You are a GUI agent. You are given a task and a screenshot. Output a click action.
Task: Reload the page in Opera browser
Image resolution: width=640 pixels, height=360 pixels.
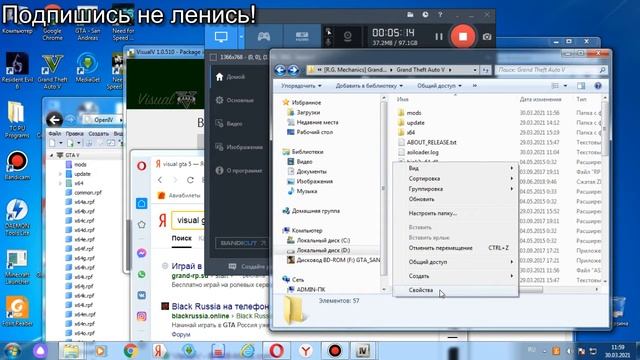[x=190, y=180]
